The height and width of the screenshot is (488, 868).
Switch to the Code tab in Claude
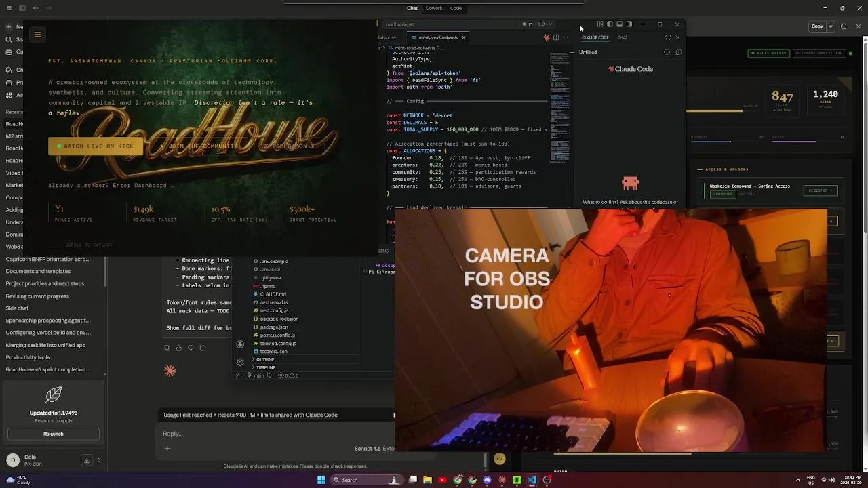coord(456,9)
